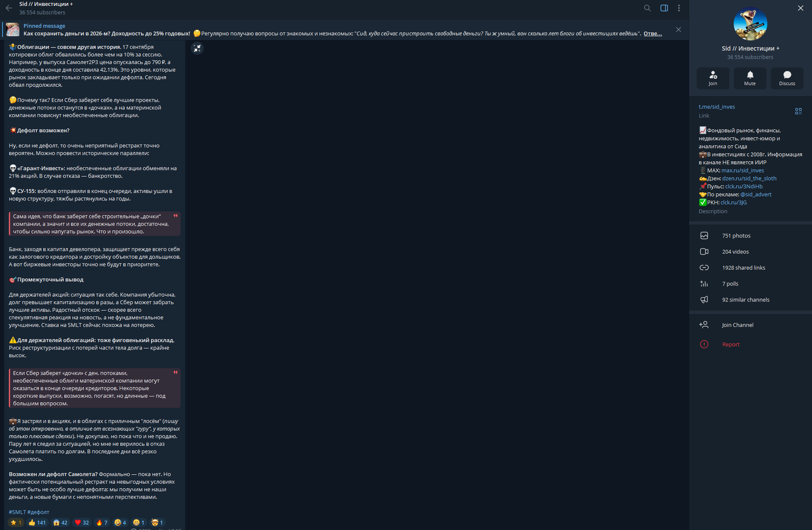
Task: Open the max.ru/sid_inves link
Action: pos(743,171)
